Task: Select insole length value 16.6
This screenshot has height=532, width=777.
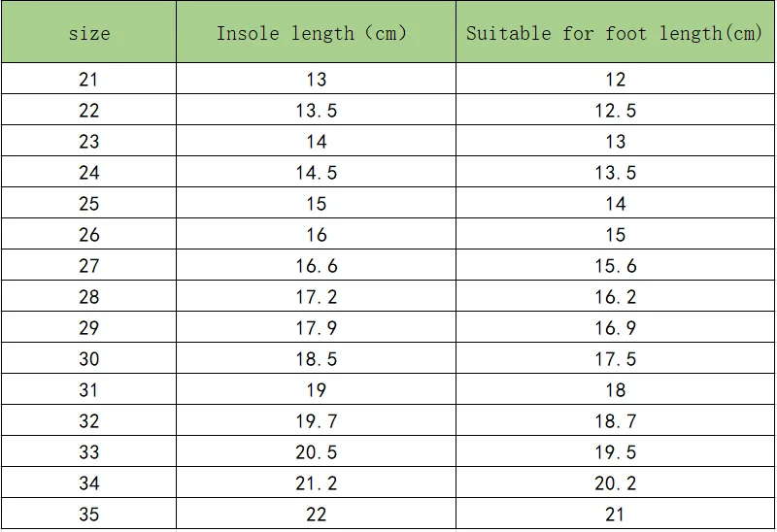Action: [x=316, y=266]
